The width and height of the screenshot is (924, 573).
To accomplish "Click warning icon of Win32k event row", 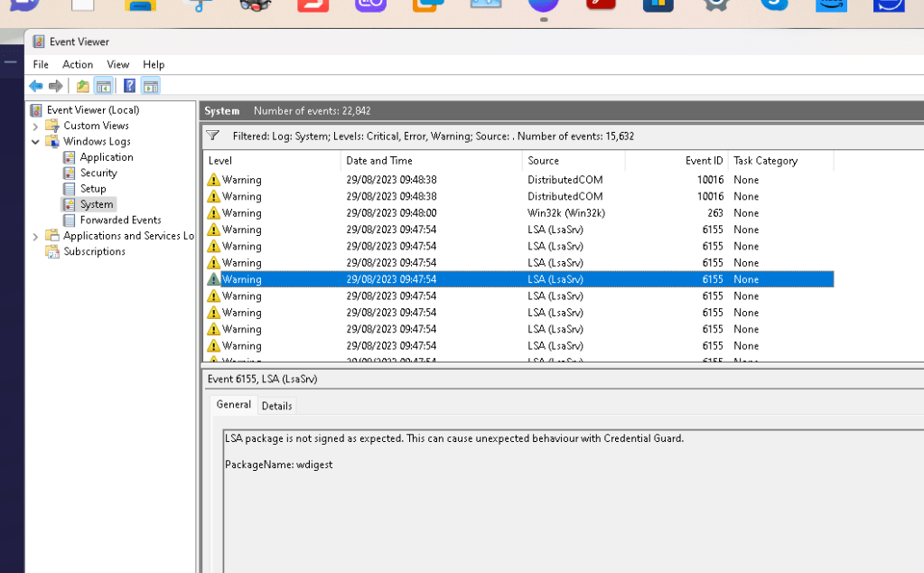I will pos(213,212).
